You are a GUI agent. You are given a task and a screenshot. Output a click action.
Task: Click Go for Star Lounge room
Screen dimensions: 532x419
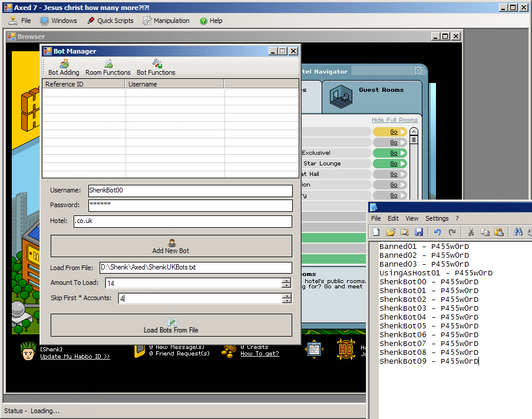coord(389,164)
